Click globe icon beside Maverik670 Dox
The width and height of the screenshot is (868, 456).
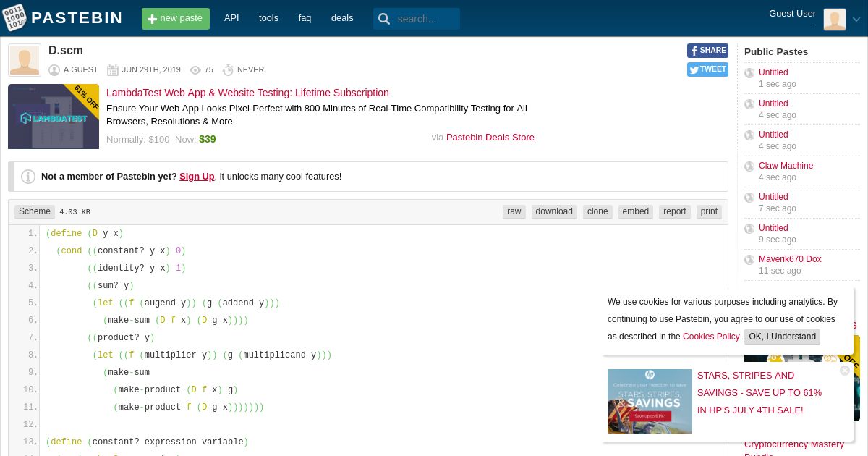pos(749,260)
